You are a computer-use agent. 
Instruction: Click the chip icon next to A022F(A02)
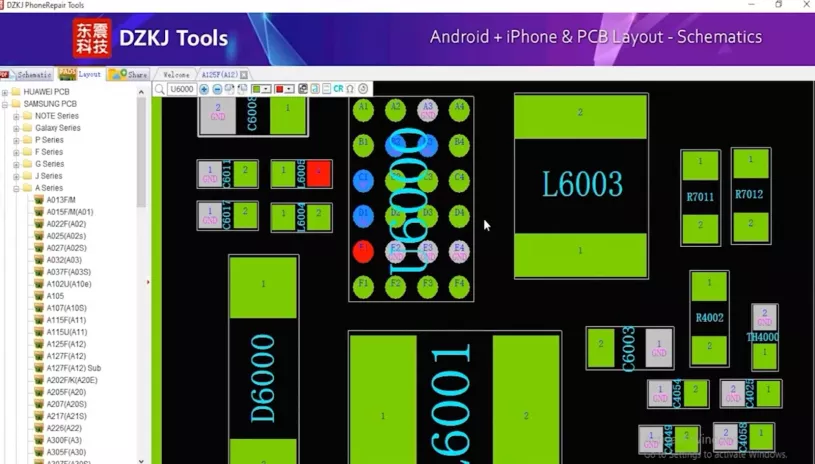pos(39,224)
